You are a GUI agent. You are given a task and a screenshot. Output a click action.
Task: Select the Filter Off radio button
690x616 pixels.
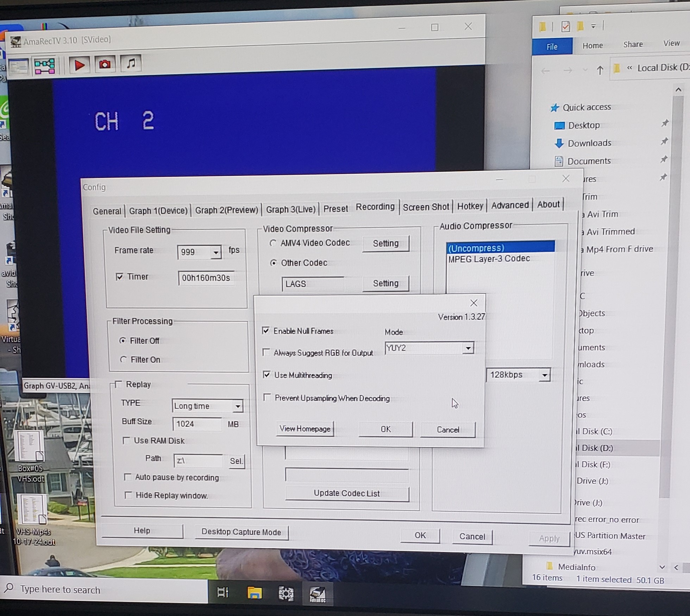coord(123,340)
